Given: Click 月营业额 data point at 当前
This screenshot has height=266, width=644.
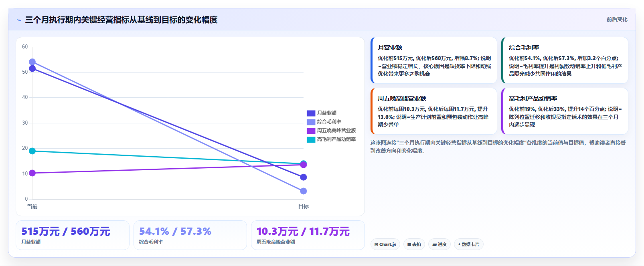Looking at the screenshot, I should click(x=32, y=69).
